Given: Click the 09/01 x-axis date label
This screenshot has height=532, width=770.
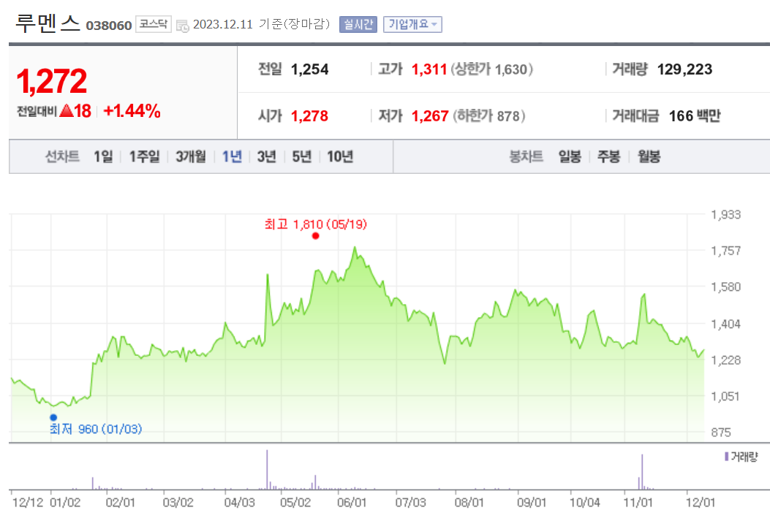Looking at the screenshot, I should (x=532, y=503).
